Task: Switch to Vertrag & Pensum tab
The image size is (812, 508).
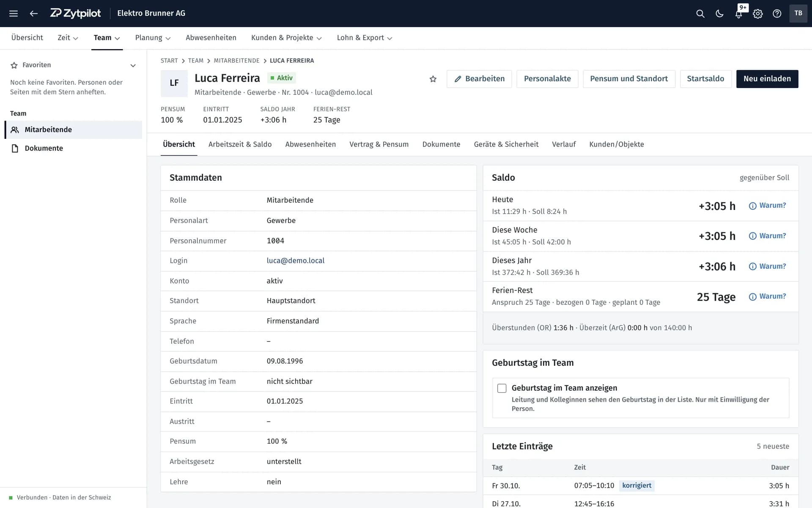Action: (379, 144)
